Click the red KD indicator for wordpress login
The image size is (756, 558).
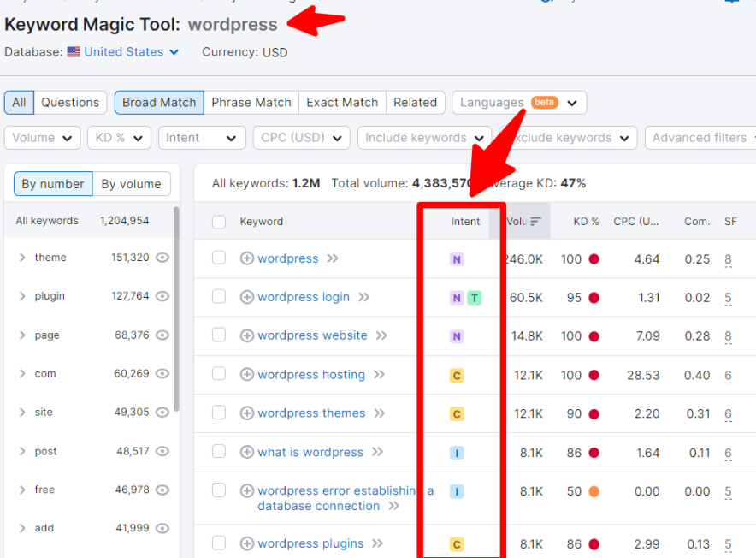point(594,298)
